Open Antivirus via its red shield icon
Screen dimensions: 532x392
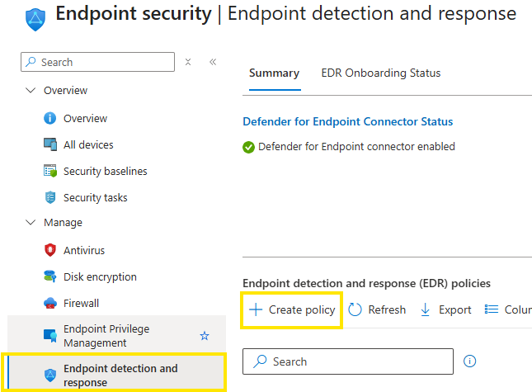[50, 251]
